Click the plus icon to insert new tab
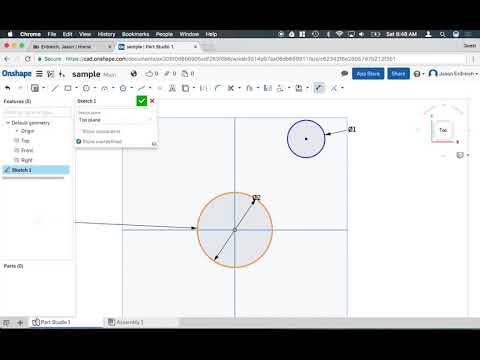480x360 pixels. 20,322
